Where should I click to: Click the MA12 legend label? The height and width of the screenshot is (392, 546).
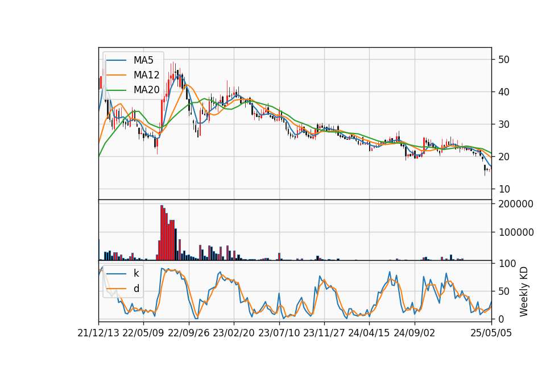(146, 75)
